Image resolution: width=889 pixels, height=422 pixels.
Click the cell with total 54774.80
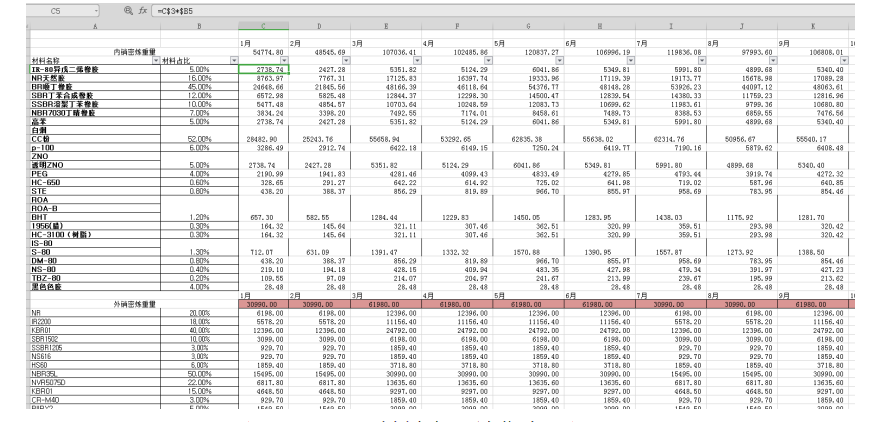[x=264, y=52]
